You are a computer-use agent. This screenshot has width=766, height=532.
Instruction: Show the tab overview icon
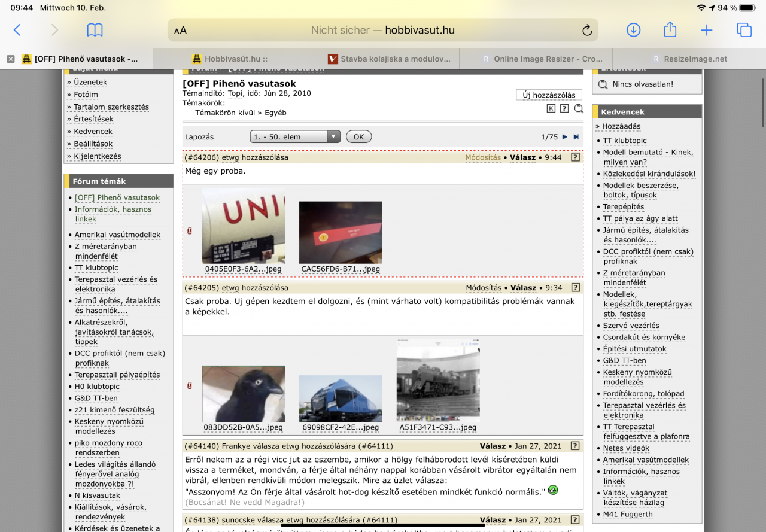744,30
